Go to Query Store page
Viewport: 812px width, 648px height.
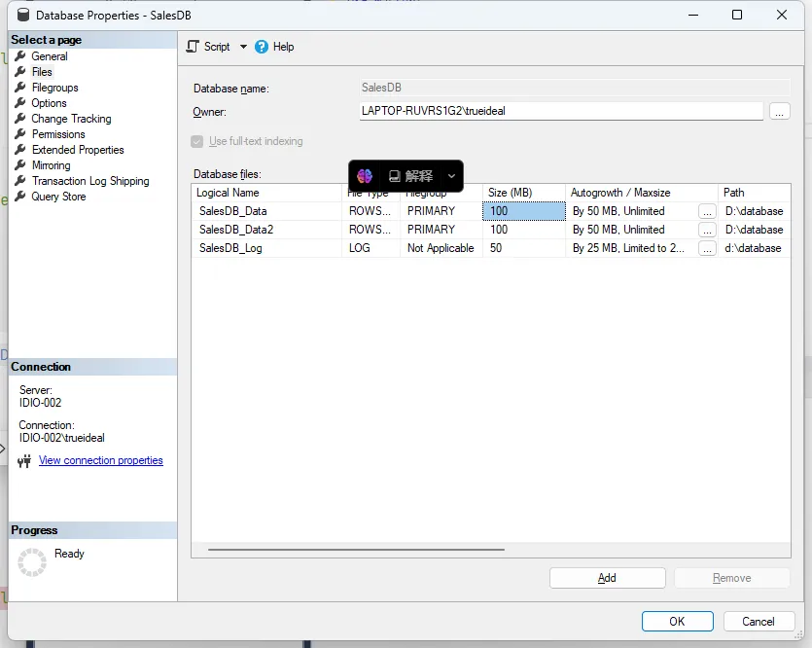coord(58,197)
